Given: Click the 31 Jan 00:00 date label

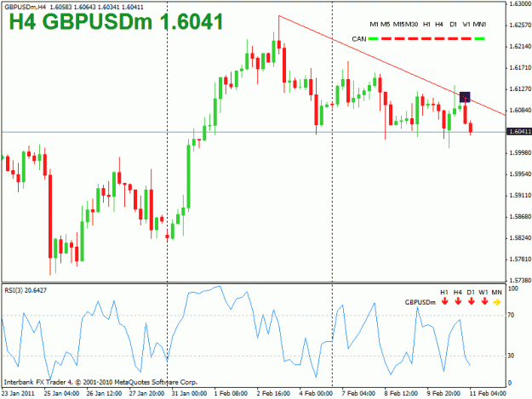Looking at the screenshot, I should click(x=189, y=393).
